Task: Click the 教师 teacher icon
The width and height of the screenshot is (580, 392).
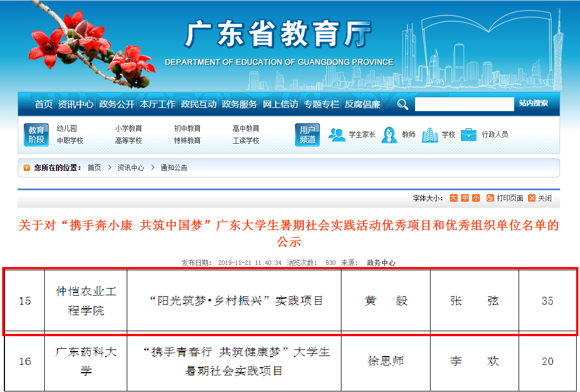Action: pyautogui.click(x=389, y=134)
